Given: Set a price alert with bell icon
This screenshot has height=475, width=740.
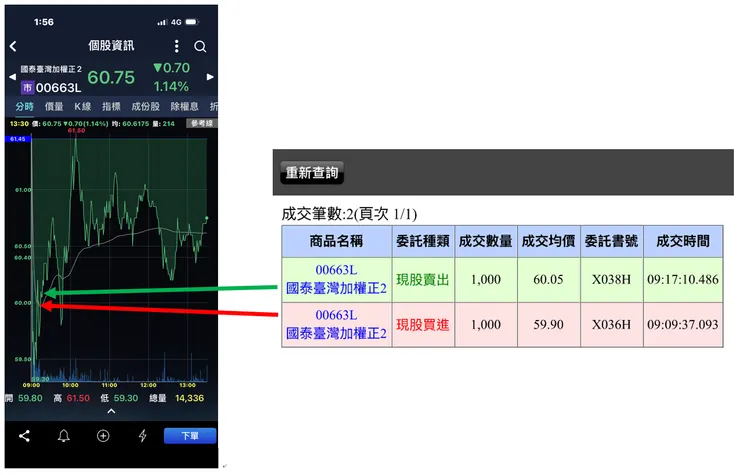Looking at the screenshot, I should [64, 436].
